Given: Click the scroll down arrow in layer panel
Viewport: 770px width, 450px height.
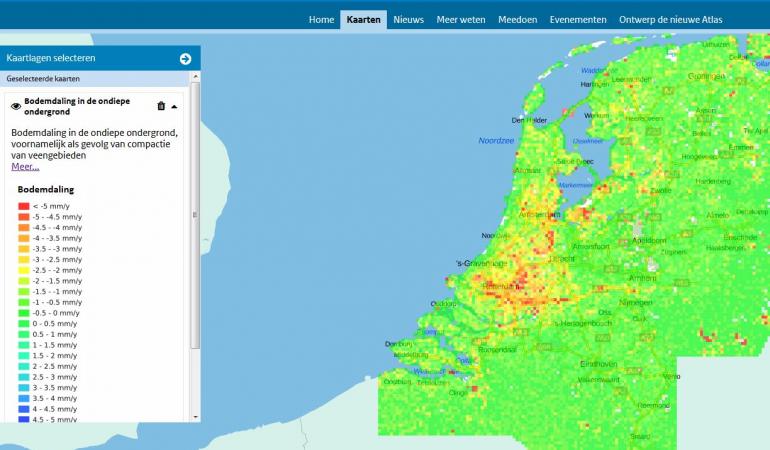Looking at the screenshot, I should 195,417.
